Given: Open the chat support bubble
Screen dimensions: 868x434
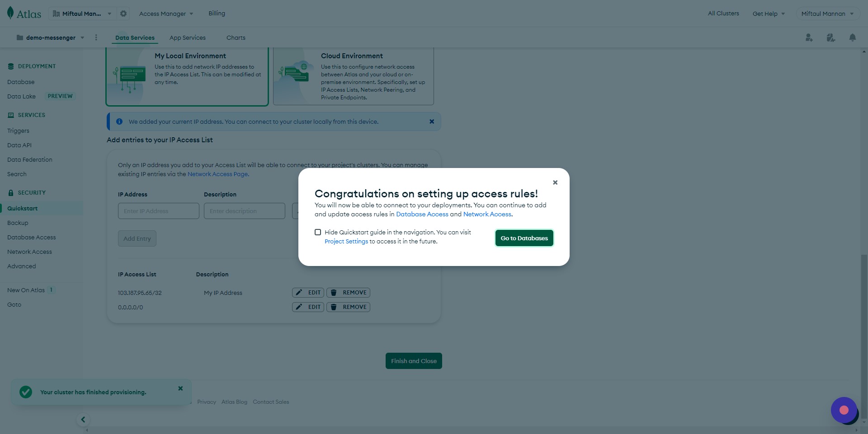Looking at the screenshot, I should [844, 410].
